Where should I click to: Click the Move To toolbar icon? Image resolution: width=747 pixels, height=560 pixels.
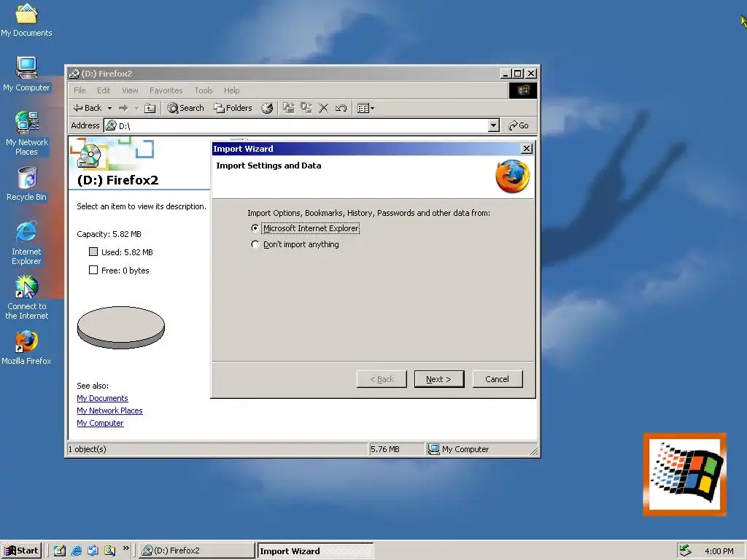click(x=289, y=108)
